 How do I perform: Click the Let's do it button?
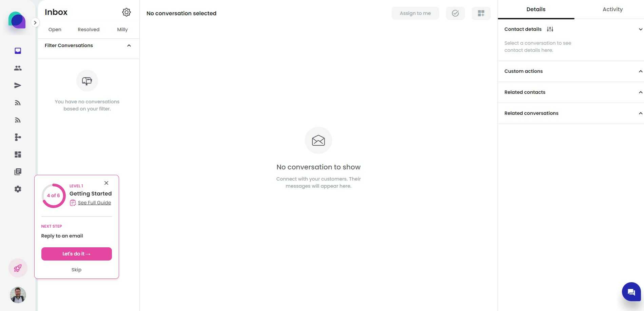tap(77, 254)
